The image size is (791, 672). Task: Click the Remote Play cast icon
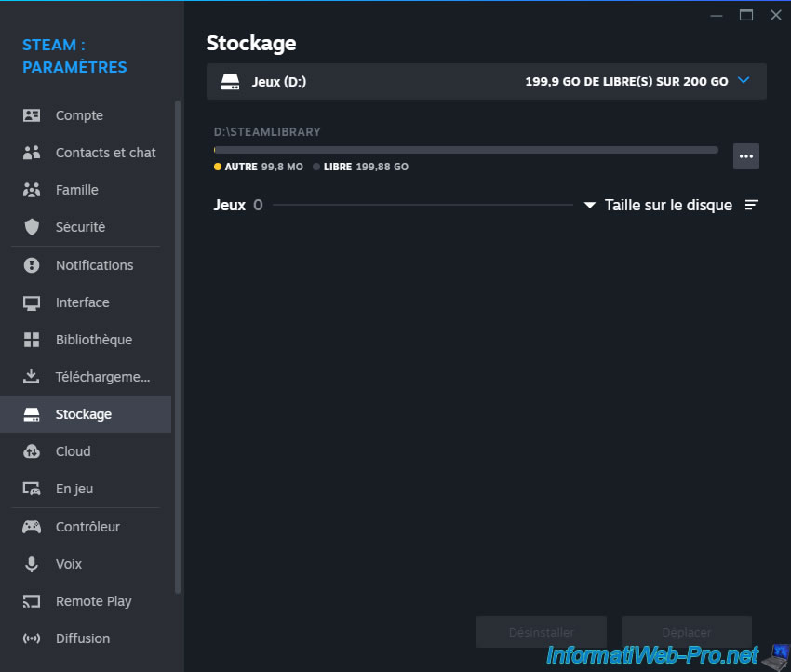(x=32, y=601)
